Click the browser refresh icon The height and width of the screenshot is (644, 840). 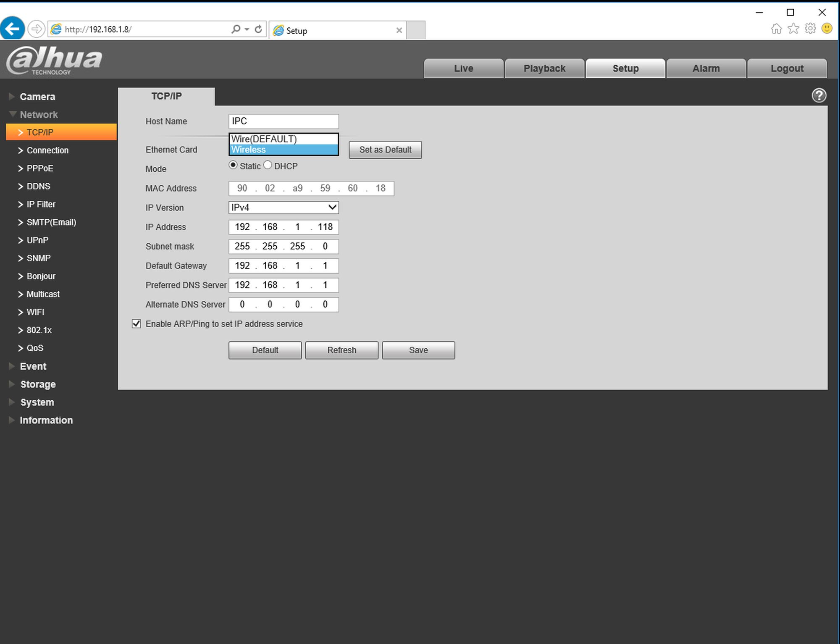click(258, 29)
